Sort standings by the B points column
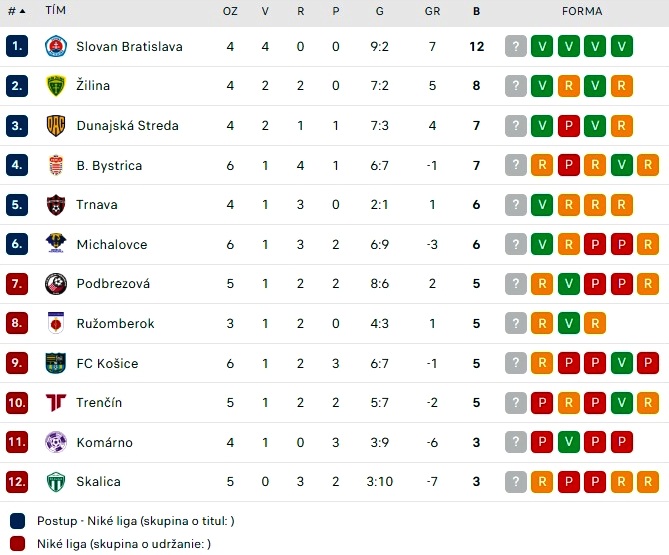The image size is (669, 555). [x=477, y=11]
